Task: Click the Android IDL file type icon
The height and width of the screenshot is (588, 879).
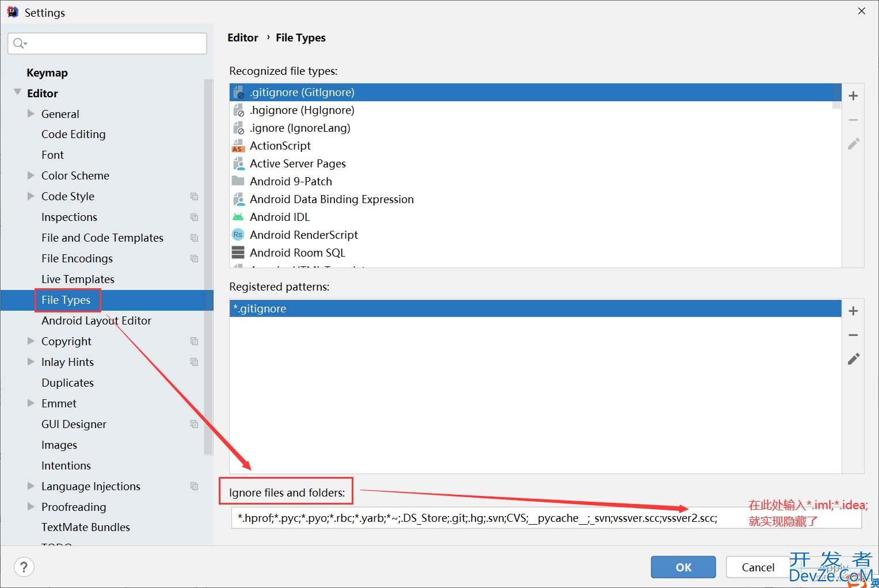Action: pos(238,217)
